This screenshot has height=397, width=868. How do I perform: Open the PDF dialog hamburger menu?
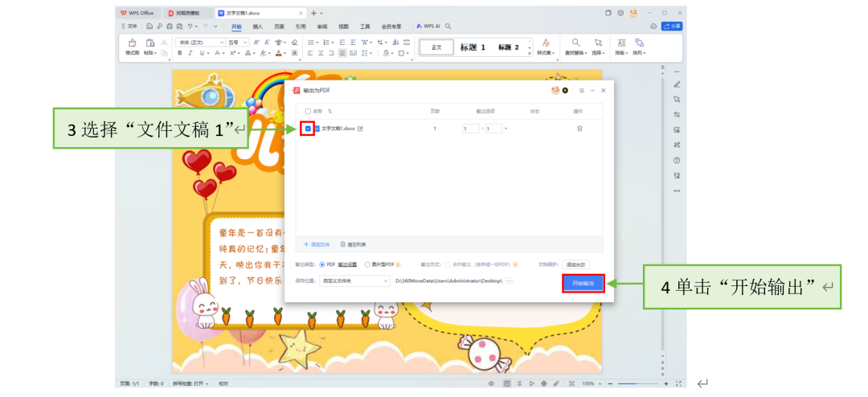581,90
